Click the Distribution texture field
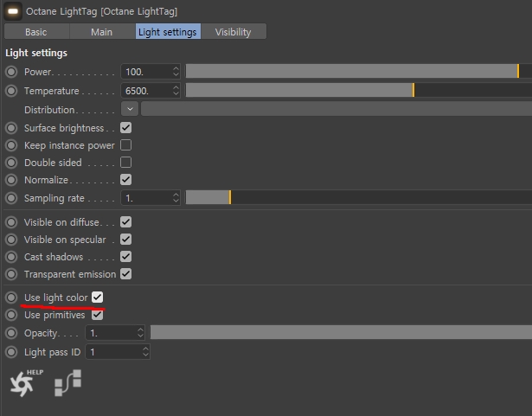532x416 pixels. (x=337, y=109)
